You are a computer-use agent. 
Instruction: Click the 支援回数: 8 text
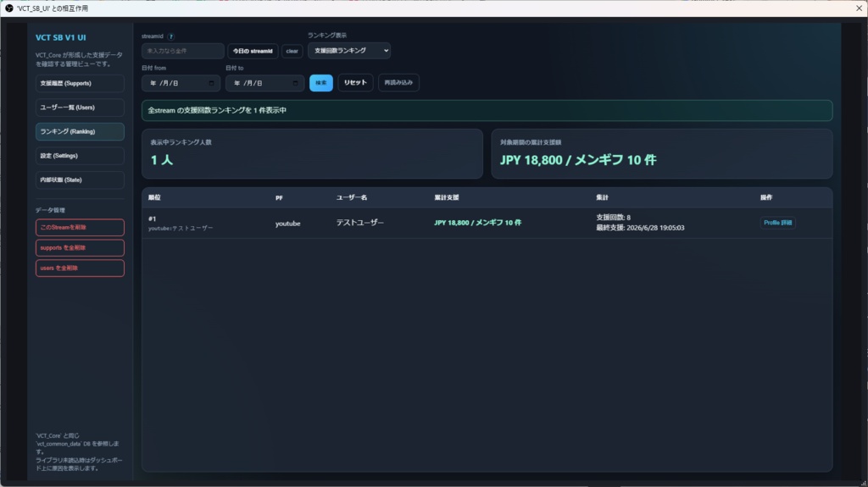[613, 218]
